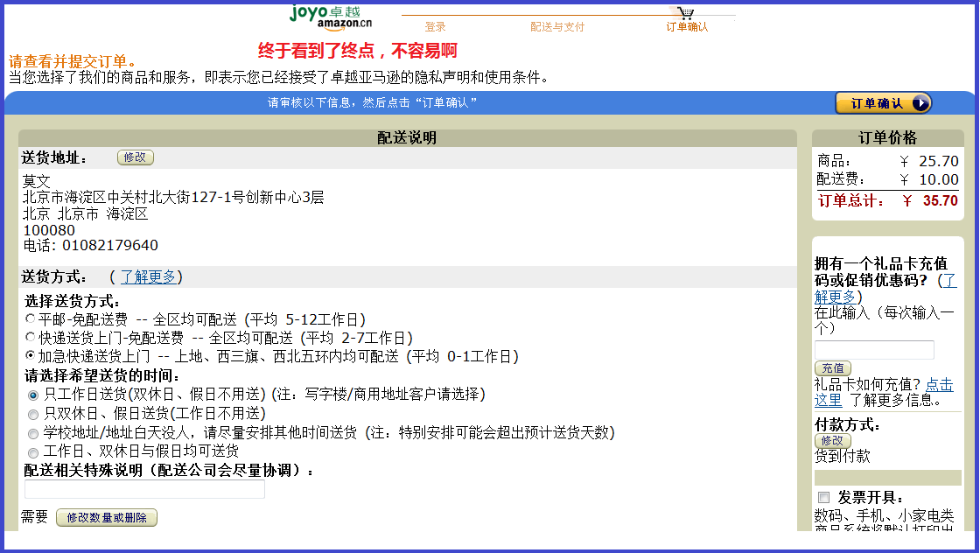Screen dimensions: 980x553
Task: Select 平邮-免配送费 shipping option
Action: 31,319
